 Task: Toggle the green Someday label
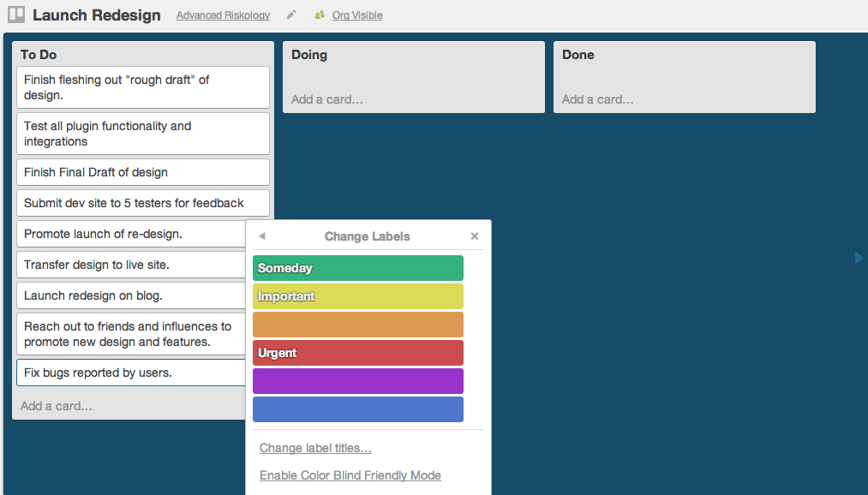(x=357, y=268)
